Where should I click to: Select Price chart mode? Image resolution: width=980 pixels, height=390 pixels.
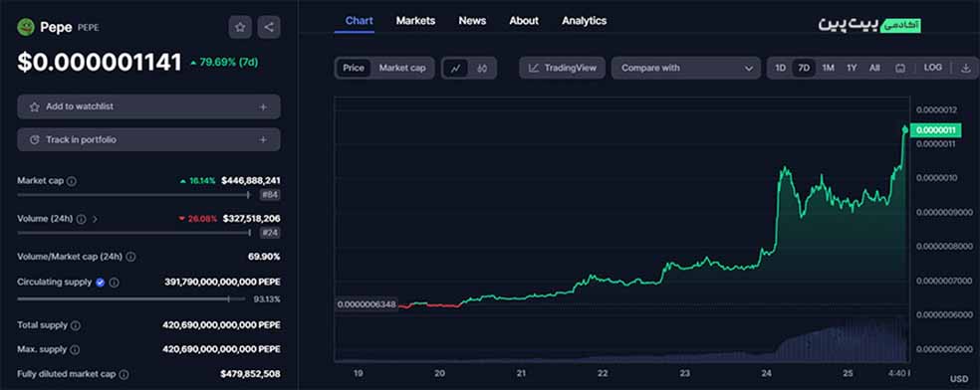coord(354,68)
